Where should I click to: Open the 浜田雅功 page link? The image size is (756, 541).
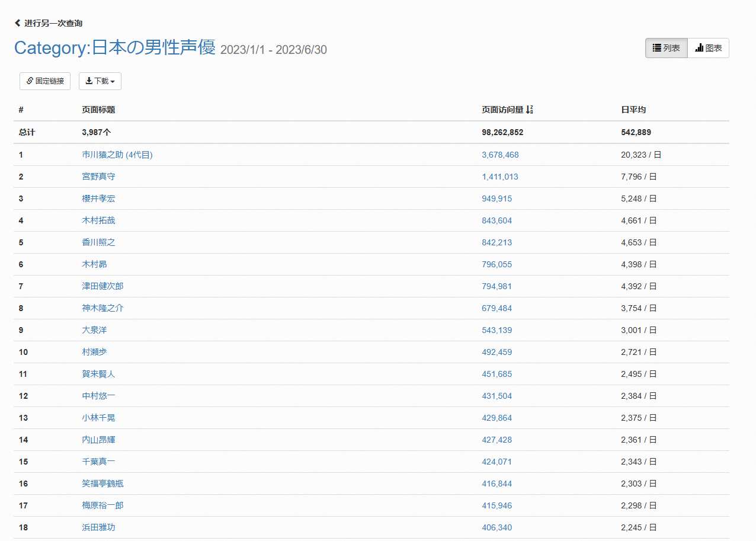click(x=98, y=527)
